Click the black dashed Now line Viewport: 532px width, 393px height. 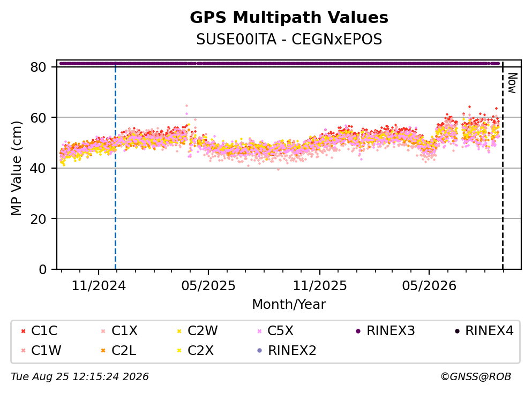tap(503, 166)
